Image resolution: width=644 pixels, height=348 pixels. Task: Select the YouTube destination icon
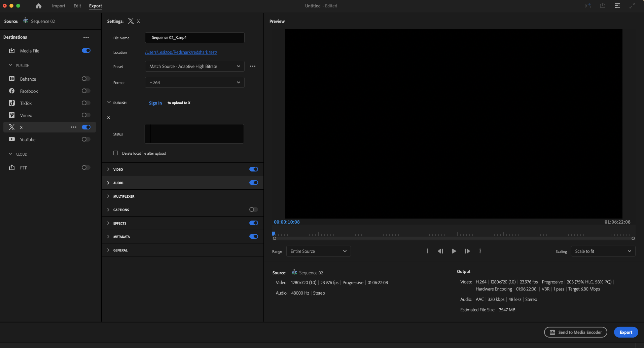click(x=12, y=139)
